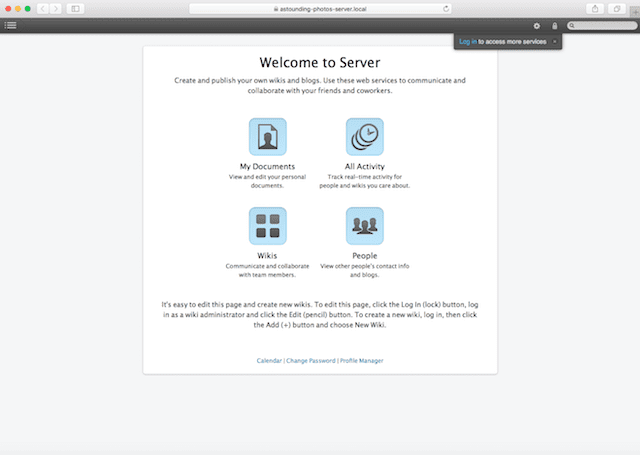Screen dimensions: 640x455
Task: Open the My Documents icon
Action: (267, 137)
